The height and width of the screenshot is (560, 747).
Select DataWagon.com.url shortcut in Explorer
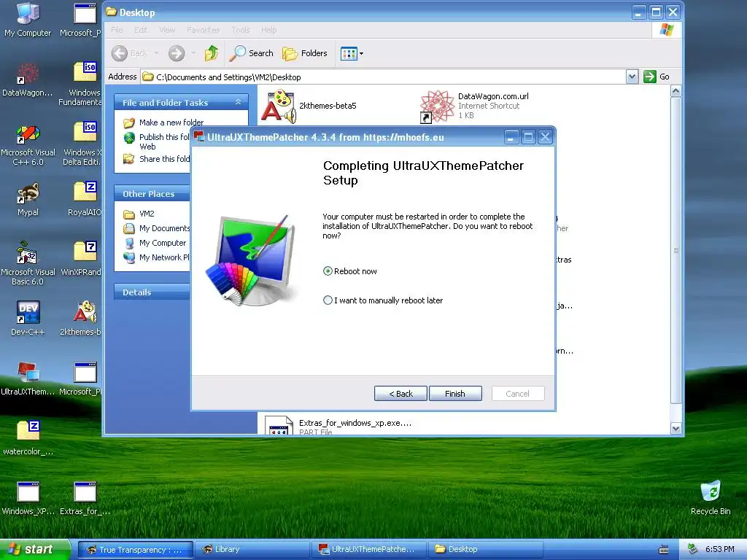click(x=474, y=106)
